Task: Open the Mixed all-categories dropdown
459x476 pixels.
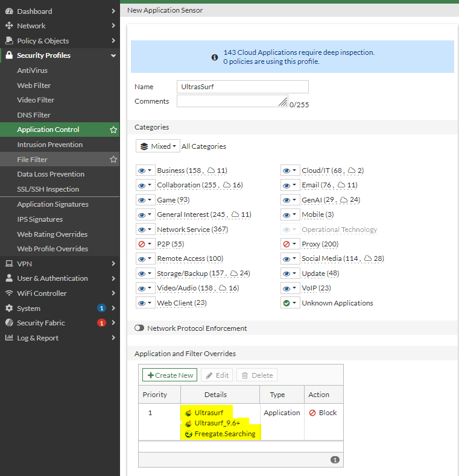Action: [x=158, y=146]
